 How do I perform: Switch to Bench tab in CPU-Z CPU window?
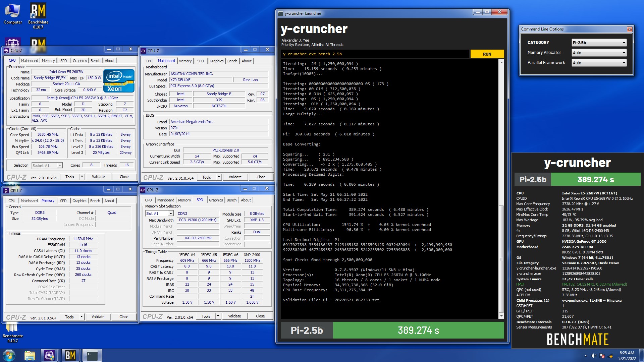[95, 61]
